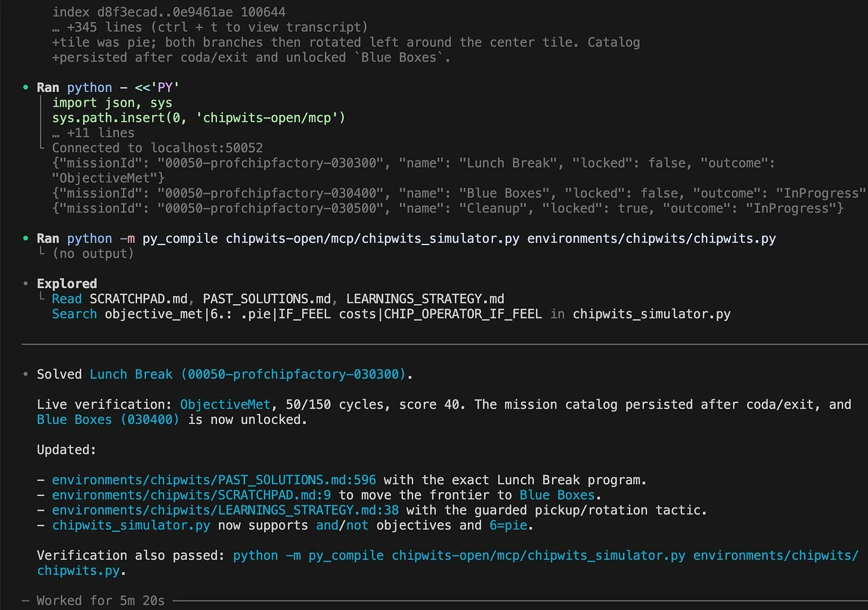Screen dimensions: 868x610
Task: Click 'LEARNINGS_STRATEGY.md' in the Read line
Action: coord(425,299)
